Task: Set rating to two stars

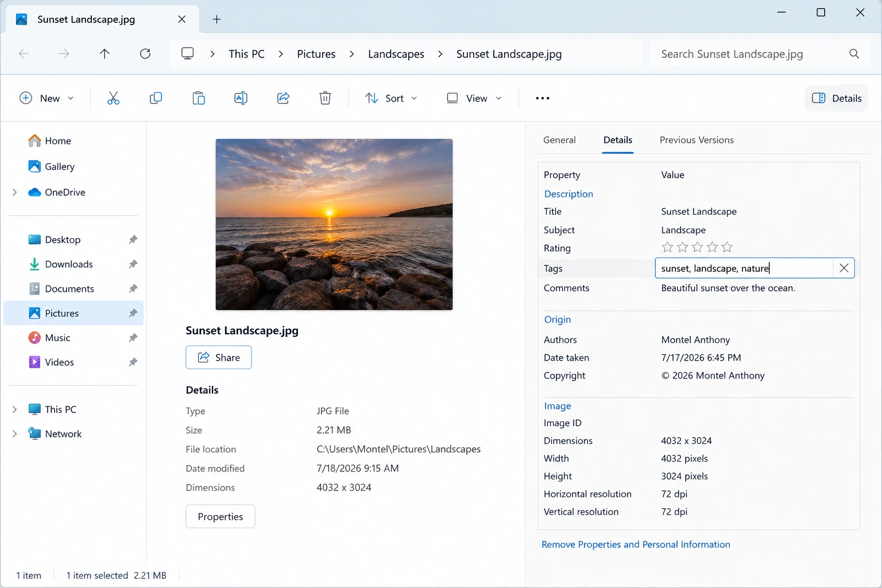Action: [682, 247]
